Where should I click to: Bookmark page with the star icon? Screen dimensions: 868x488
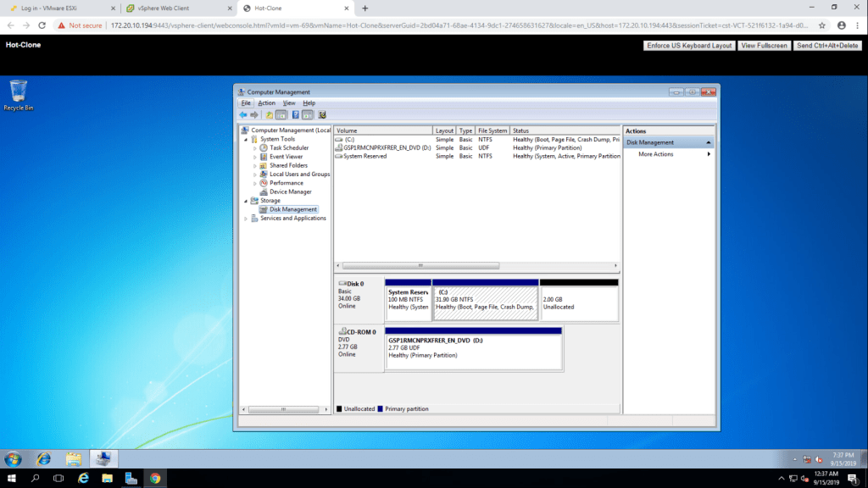point(821,25)
